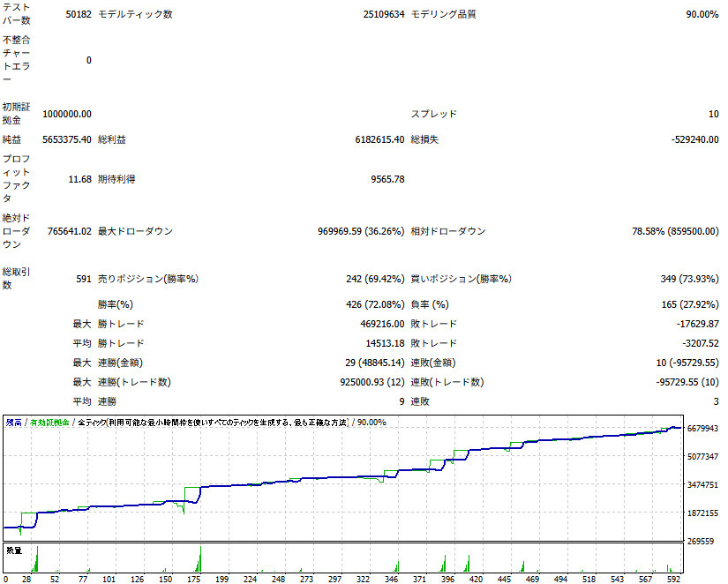Click the 最大ドローダウン label
Screen dimensions: 728x584
point(135,231)
